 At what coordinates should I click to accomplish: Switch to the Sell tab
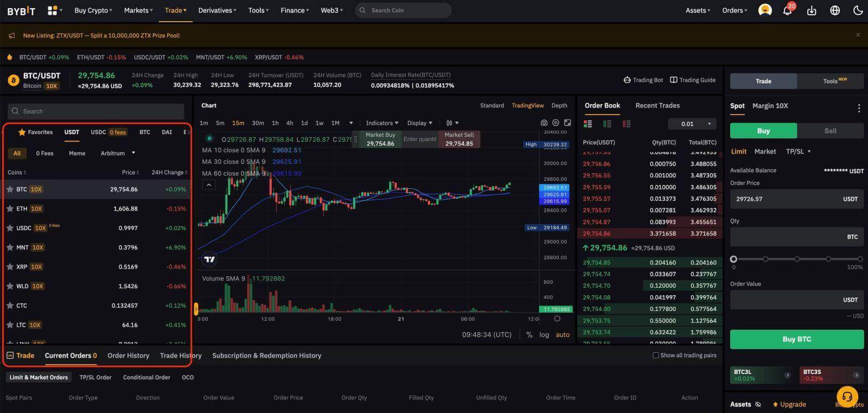(830, 131)
